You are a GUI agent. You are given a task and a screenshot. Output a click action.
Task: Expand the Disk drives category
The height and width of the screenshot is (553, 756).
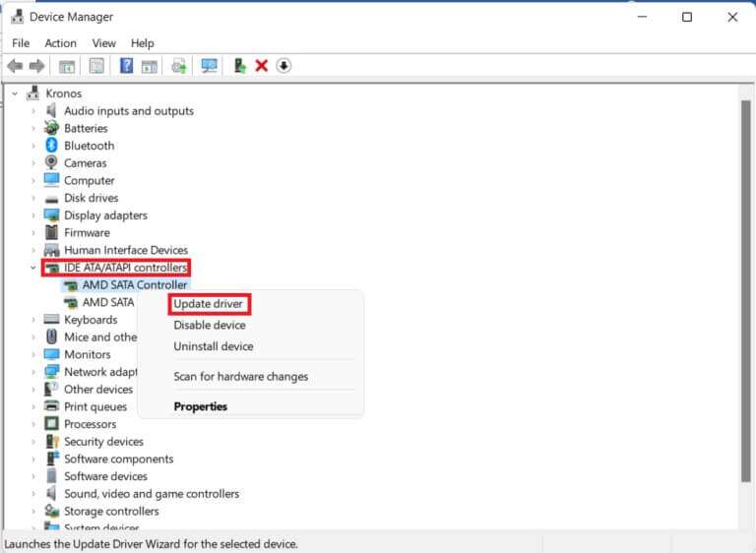[33, 198]
